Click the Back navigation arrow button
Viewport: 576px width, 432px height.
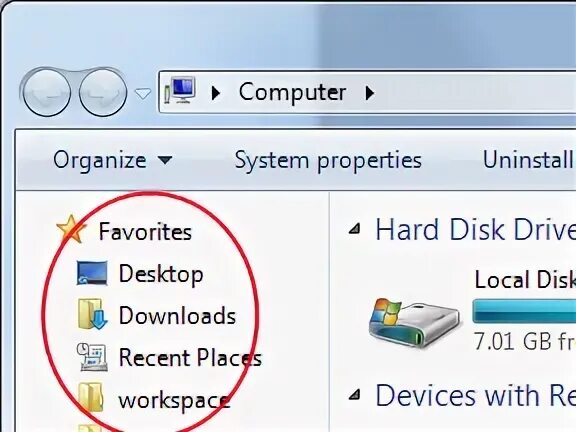tap(46, 92)
